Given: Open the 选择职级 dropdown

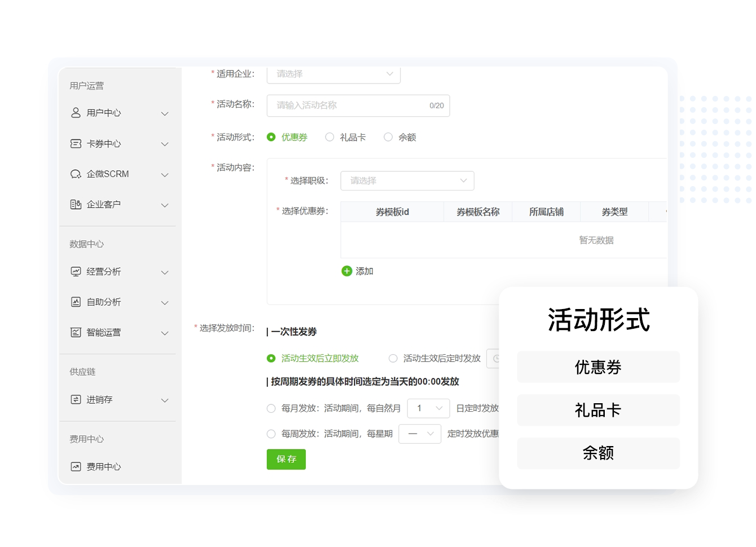Looking at the screenshot, I should (407, 181).
